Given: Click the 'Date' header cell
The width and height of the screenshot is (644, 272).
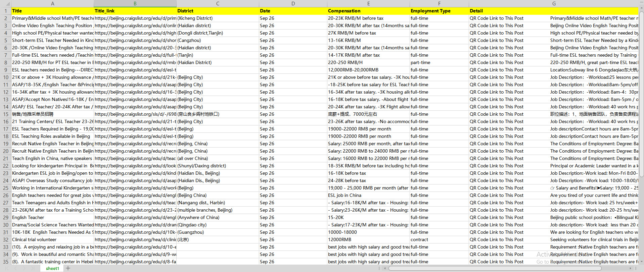Looking at the screenshot, I should pos(293,11).
